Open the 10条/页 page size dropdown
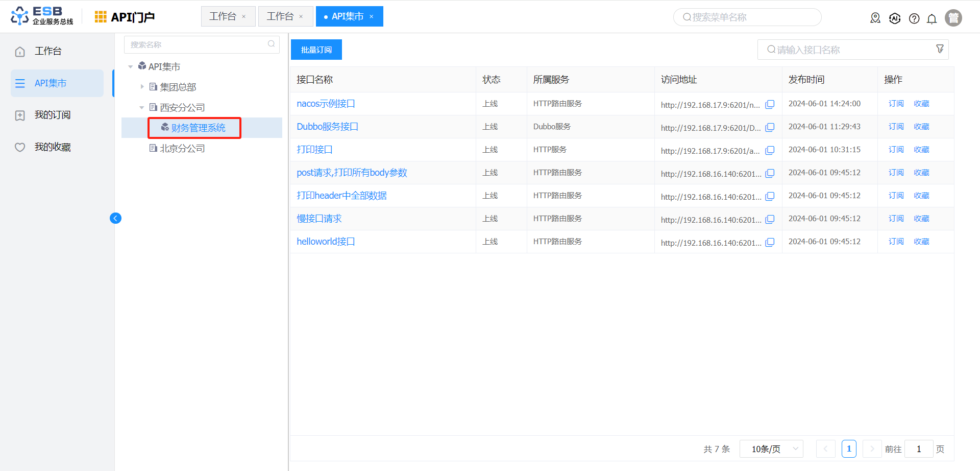 [771, 449]
